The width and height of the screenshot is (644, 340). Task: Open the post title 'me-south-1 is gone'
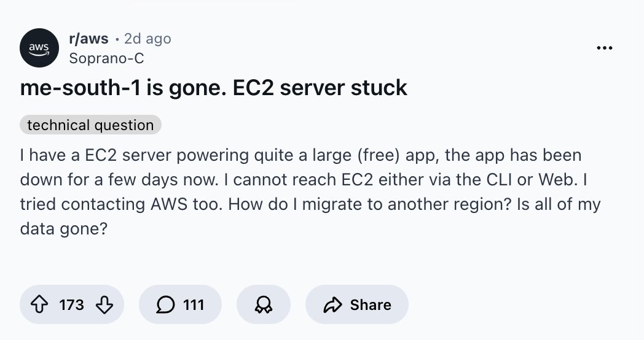pos(213,88)
